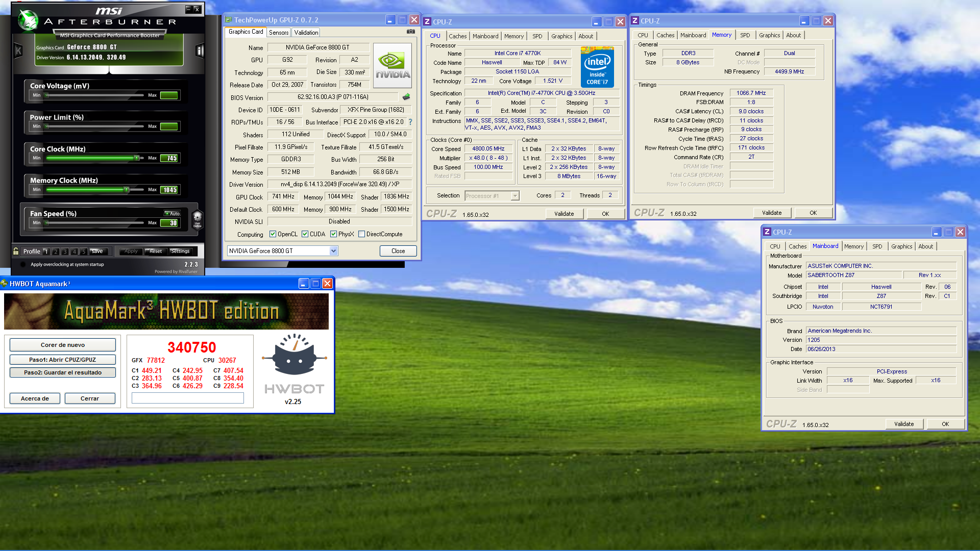
Task: Uncheck the PhysX checkbox
Action: (333, 234)
